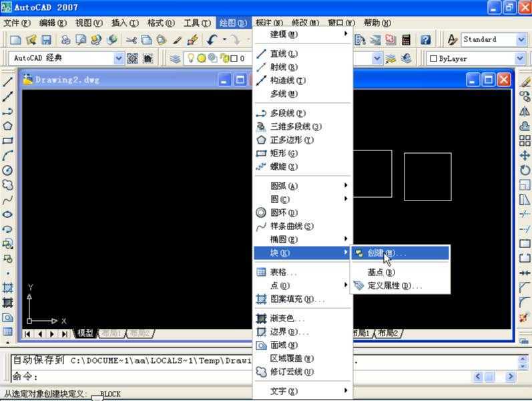This screenshot has height=401, width=532.
Task: Open the undo history dropdown arrow
Action: click(x=224, y=39)
